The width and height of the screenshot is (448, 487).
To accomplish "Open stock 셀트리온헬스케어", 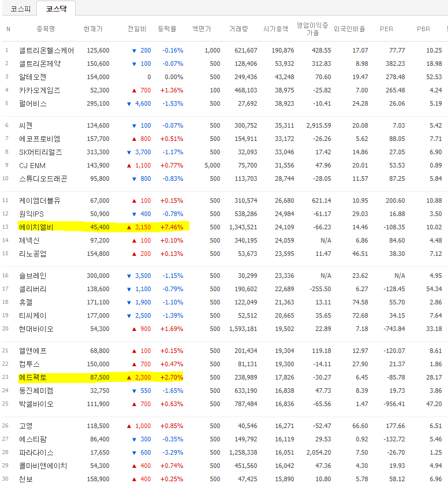I will (47, 50).
